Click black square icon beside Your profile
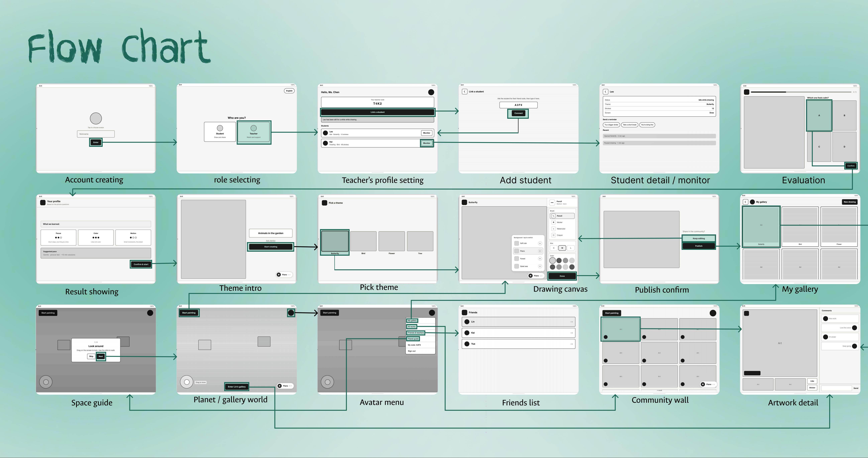The image size is (868, 458). [43, 202]
